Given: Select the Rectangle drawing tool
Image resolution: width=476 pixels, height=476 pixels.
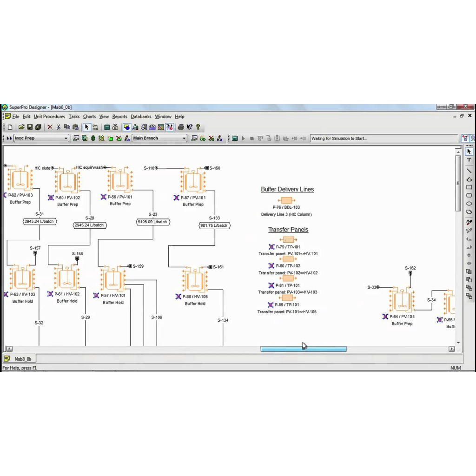Looking at the screenshot, I should pos(469,187).
